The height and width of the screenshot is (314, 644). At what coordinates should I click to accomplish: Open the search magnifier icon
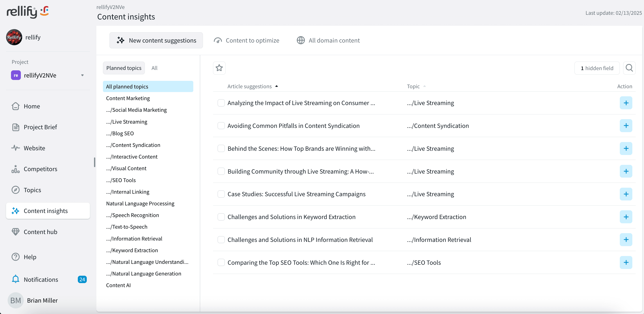point(629,68)
